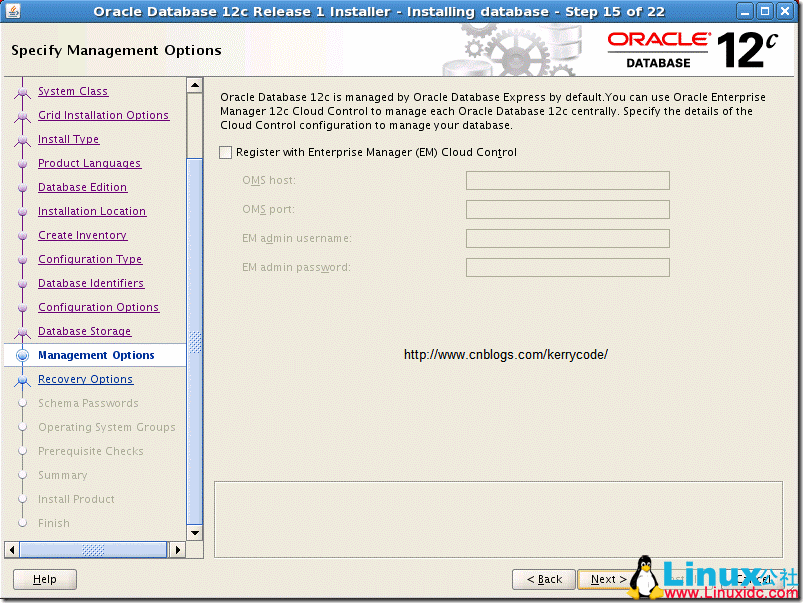
Task: Click the Back button
Action: [543, 579]
